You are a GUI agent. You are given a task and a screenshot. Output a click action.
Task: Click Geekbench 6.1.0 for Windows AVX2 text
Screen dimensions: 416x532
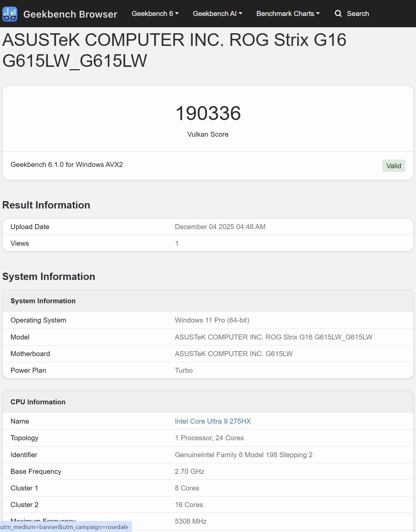67,165
